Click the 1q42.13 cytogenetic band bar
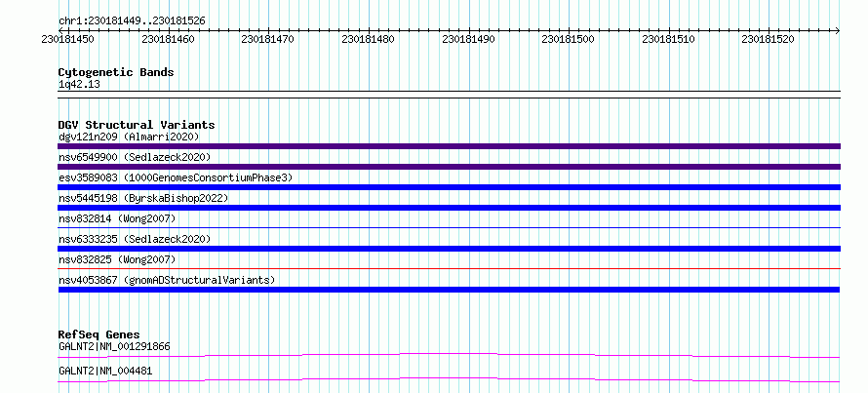This screenshot has height=393, width=868. (449, 94)
